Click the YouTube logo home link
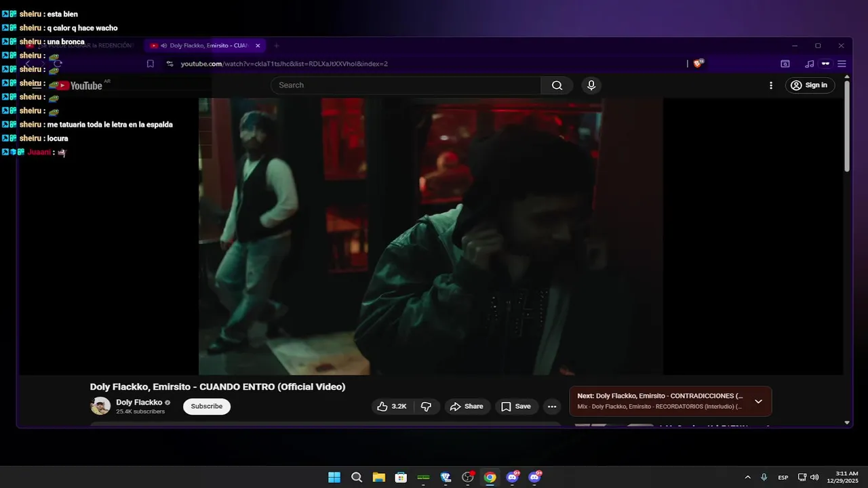The width and height of the screenshot is (868, 488). pos(79,85)
